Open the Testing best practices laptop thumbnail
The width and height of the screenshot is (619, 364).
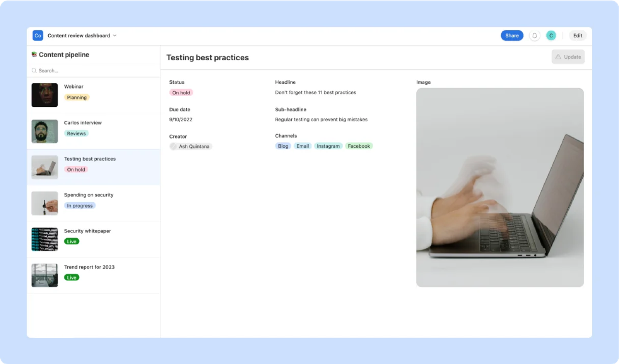point(44,167)
